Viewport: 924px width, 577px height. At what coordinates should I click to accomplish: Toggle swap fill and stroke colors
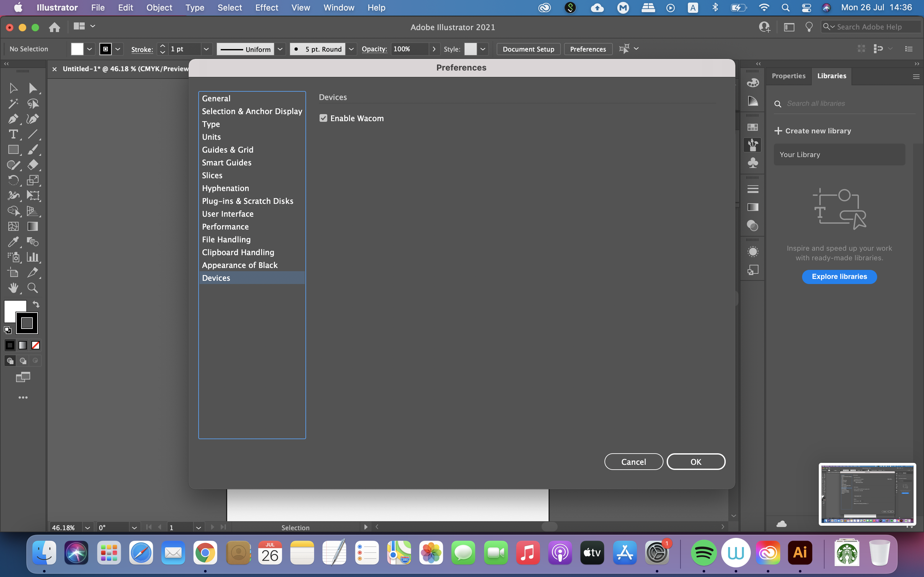(36, 305)
